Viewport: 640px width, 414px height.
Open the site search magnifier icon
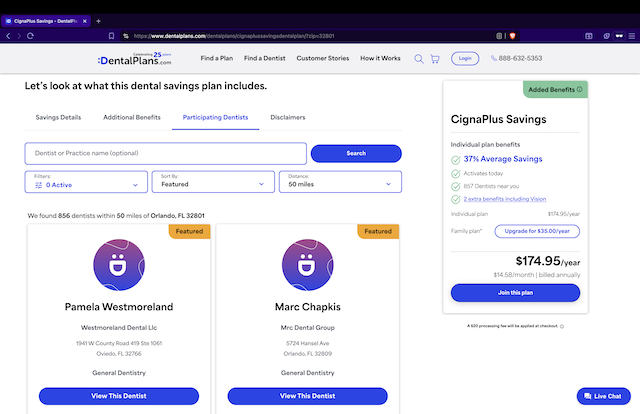click(x=419, y=59)
